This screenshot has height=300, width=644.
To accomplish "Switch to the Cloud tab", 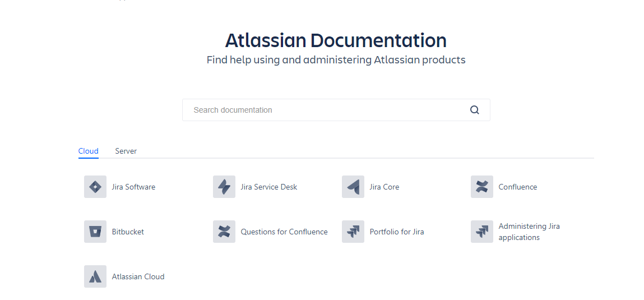I will [x=89, y=151].
